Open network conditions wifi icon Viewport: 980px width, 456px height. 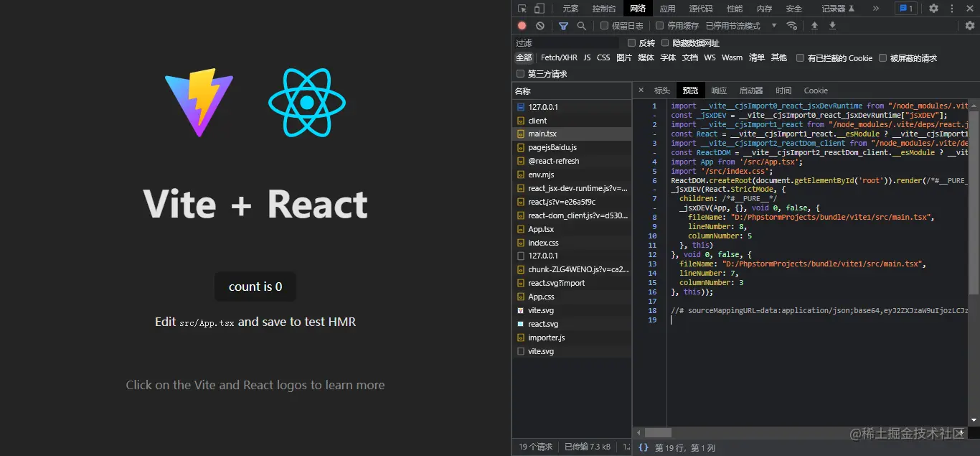(x=792, y=26)
